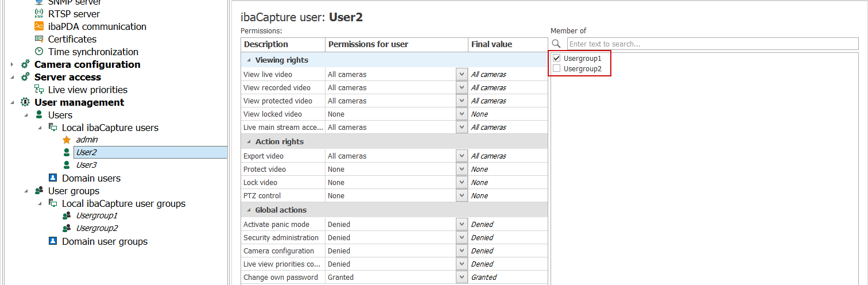This screenshot has width=868, height=285.
Task: Uncheck the Usergroup1 membership checkbox
Action: [556, 59]
